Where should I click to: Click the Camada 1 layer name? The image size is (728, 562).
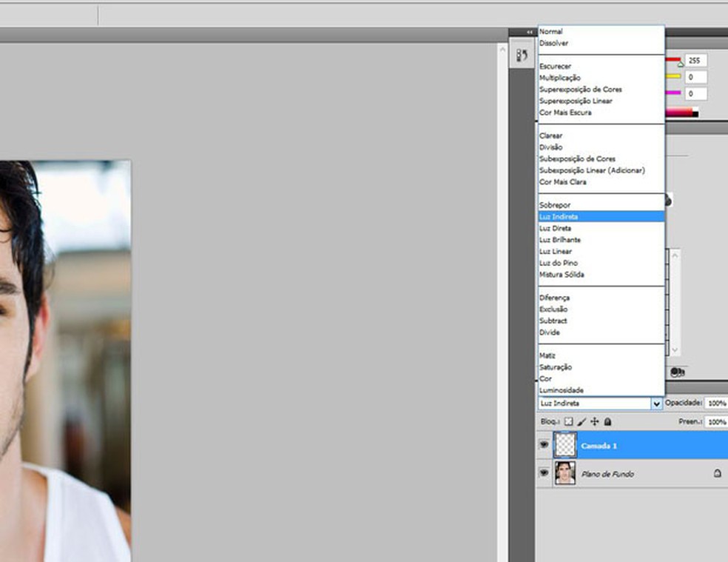click(x=599, y=446)
